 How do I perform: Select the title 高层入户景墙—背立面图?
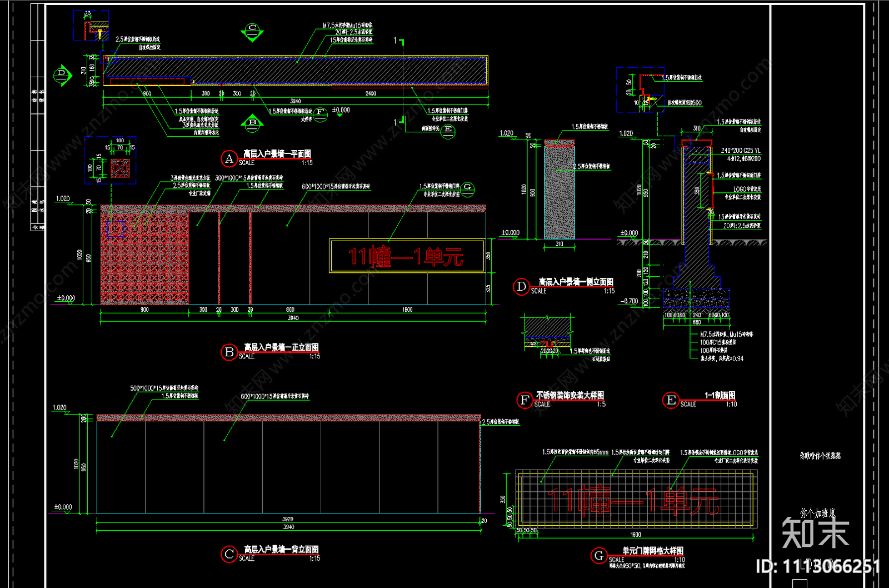pos(281,550)
